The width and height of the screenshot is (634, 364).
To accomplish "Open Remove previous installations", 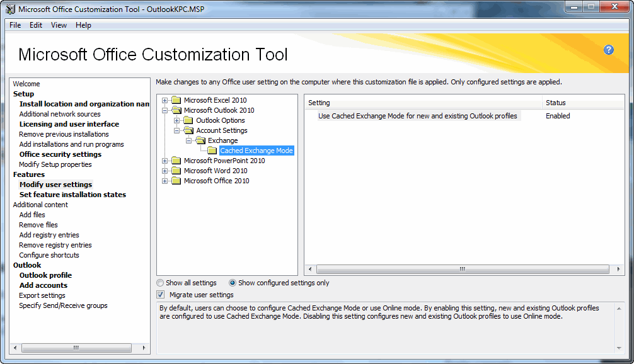I will [x=64, y=134].
